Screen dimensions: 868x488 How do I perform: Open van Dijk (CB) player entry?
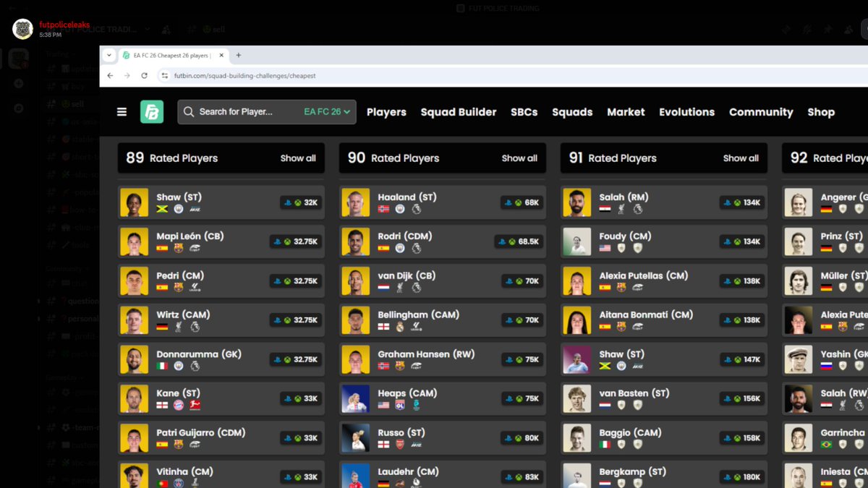(x=442, y=281)
